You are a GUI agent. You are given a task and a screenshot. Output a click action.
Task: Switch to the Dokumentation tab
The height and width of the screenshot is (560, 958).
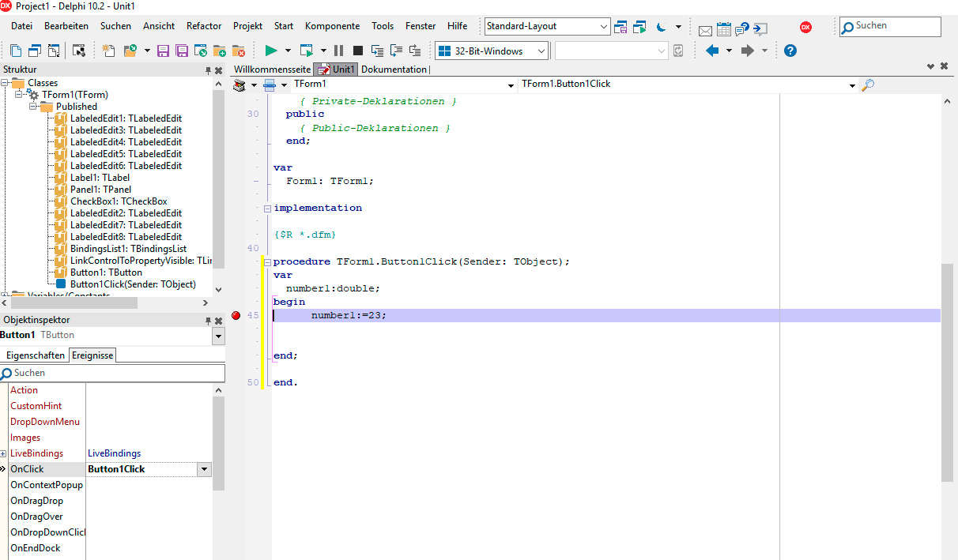click(394, 70)
